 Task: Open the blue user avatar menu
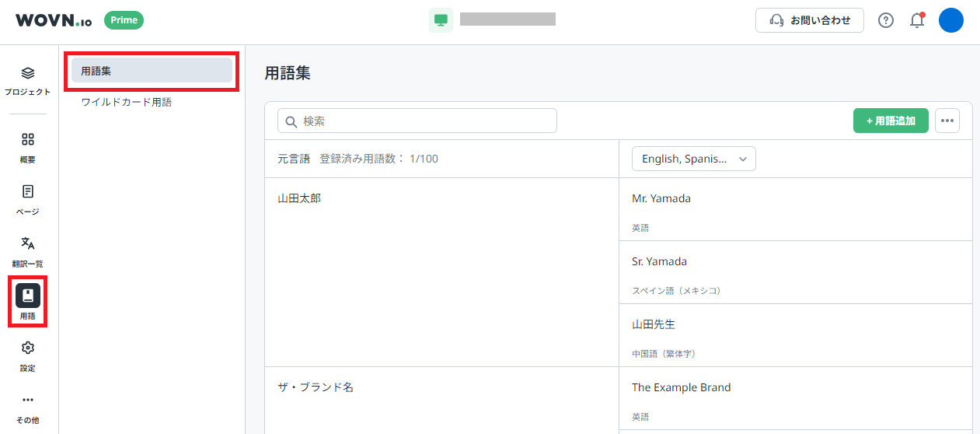(950, 21)
